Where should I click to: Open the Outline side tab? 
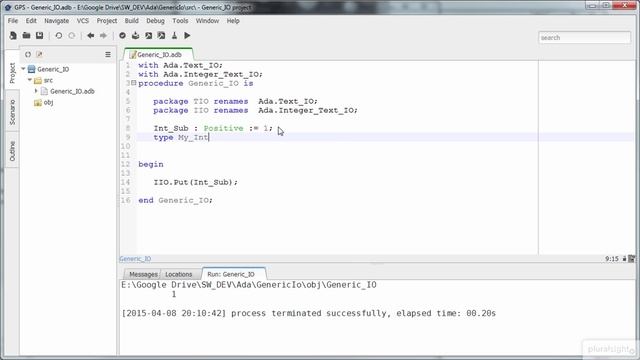click(x=12, y=151)
